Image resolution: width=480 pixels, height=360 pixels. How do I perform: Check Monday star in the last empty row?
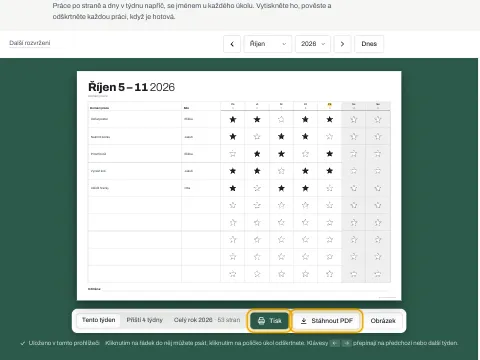pyautogui.click(x=233, y=274)
